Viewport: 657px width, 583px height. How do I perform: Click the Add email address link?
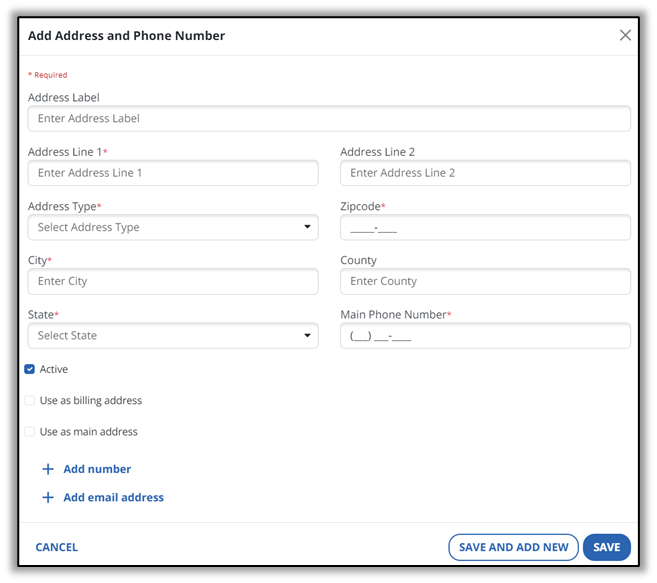click(x=113, y=497)
